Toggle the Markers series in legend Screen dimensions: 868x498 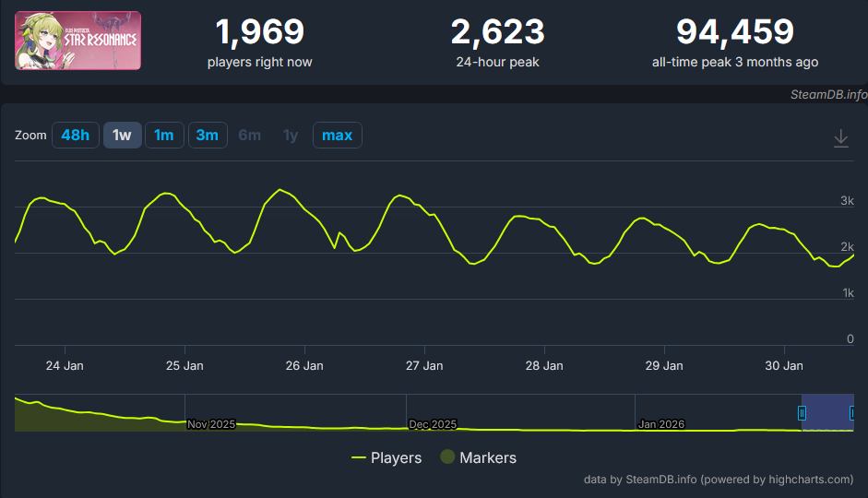(x=479, y=457)
